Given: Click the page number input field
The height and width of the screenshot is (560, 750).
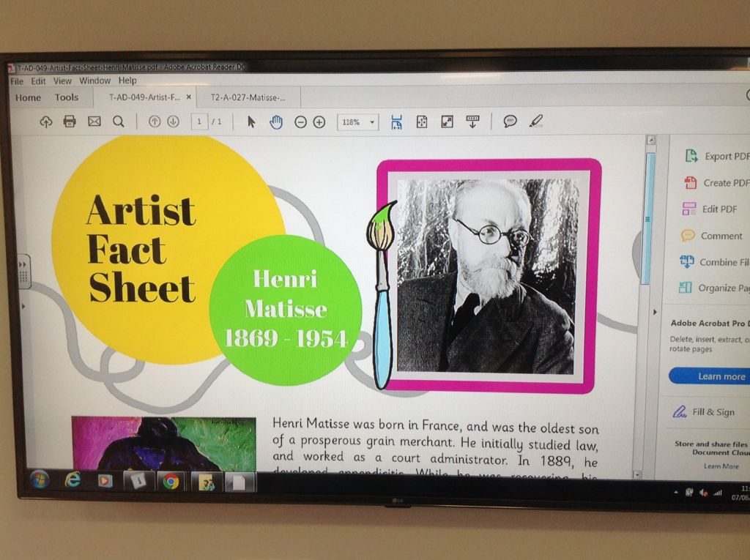Looking at the screenshot, I should pyautogui.click(x=199, y=122).
